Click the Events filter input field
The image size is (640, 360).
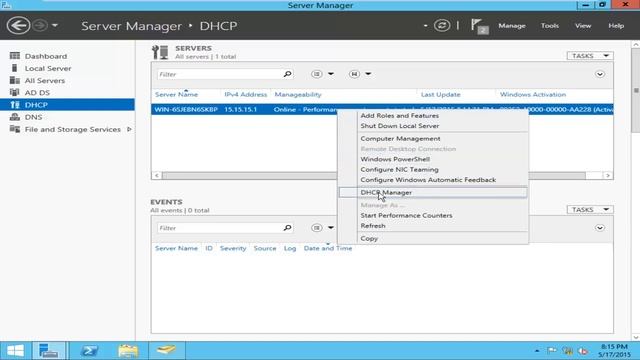220,228
